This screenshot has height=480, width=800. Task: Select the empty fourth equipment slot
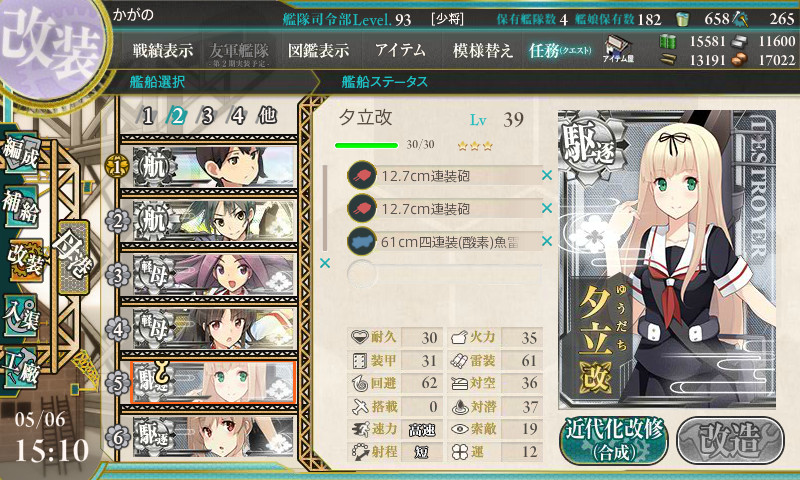tap(444, 274)
